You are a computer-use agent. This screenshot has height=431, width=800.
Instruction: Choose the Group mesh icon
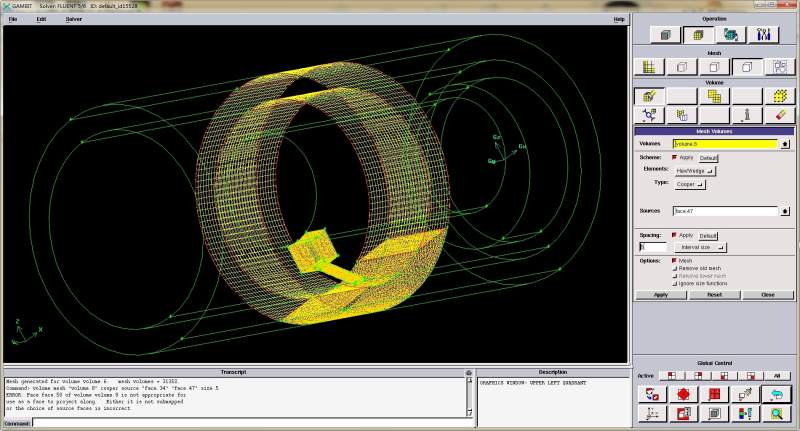pos(780,67)
